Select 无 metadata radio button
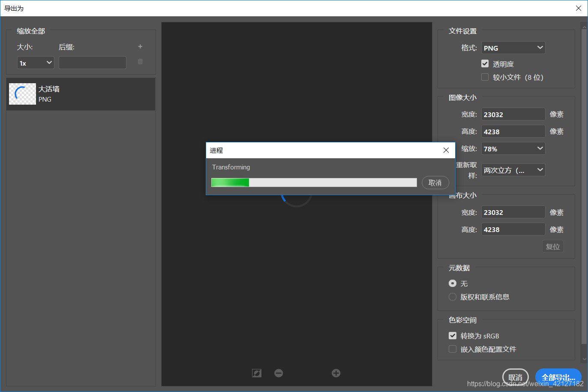 click(x=453, y=283)
